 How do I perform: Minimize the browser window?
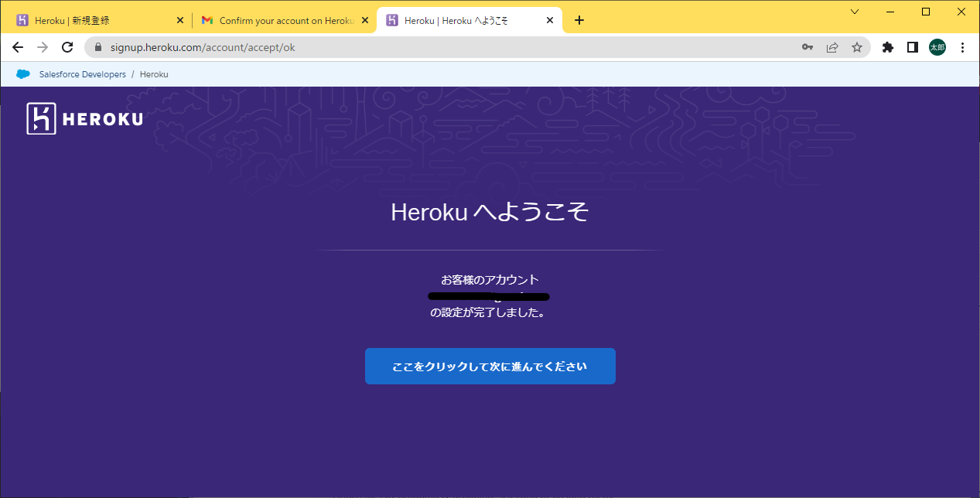(x=890, y=12)
